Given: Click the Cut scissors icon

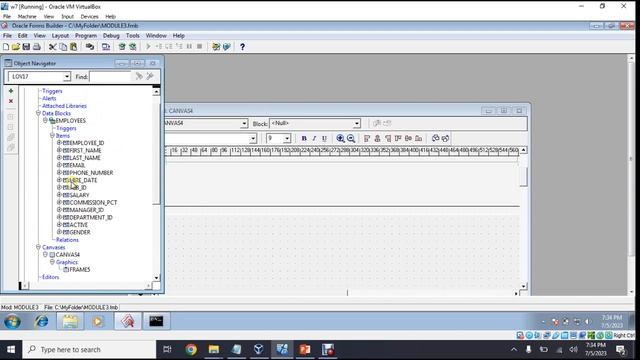Looking at the screenshot, I should pyautogui.click(x=53, y=47).
